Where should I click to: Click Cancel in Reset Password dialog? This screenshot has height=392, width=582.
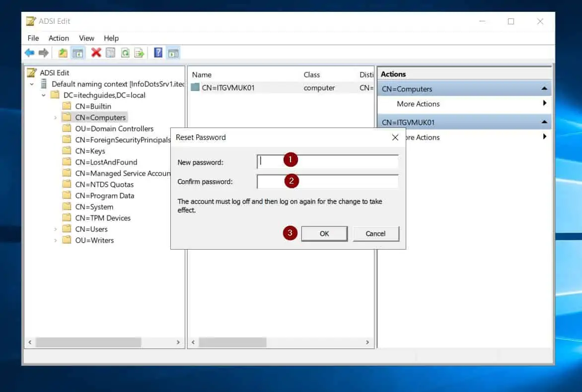[x=375, y=234]
